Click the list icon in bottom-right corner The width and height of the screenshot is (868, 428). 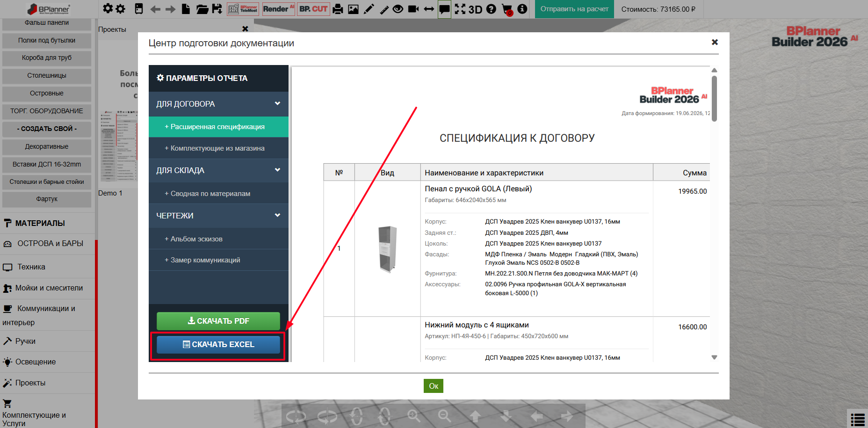point(858,419)
